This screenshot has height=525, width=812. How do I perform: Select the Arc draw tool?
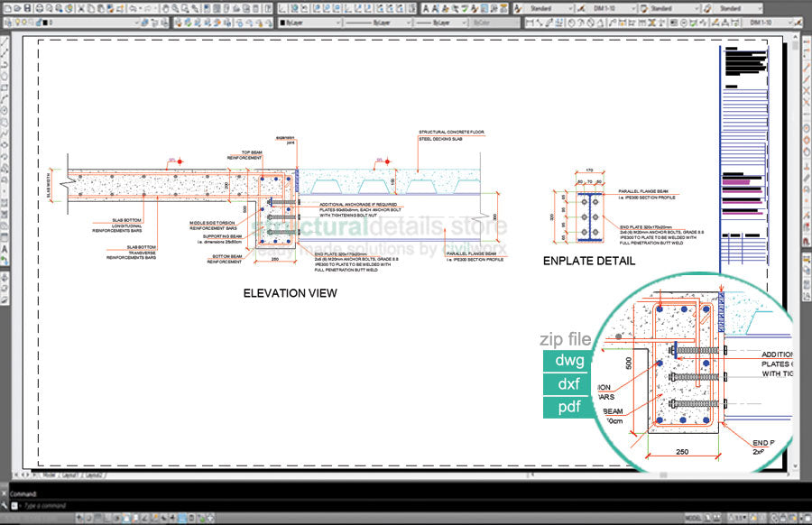(x=6, y=99)
